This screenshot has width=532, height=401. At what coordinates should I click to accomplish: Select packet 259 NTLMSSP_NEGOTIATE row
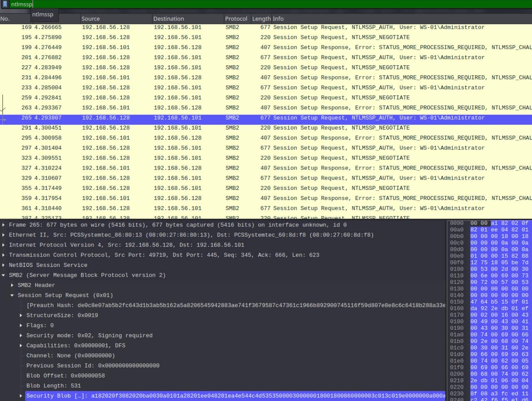coord(266,98)
